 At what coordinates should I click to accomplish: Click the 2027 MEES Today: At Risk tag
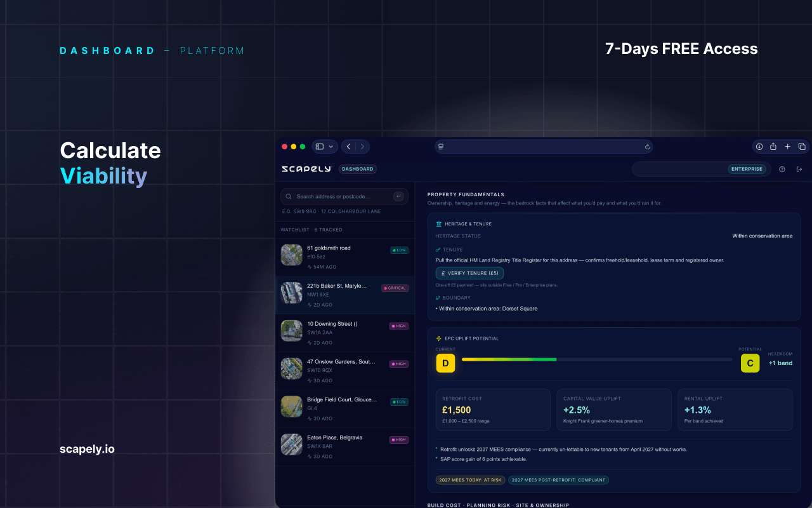tap(470, 480)
